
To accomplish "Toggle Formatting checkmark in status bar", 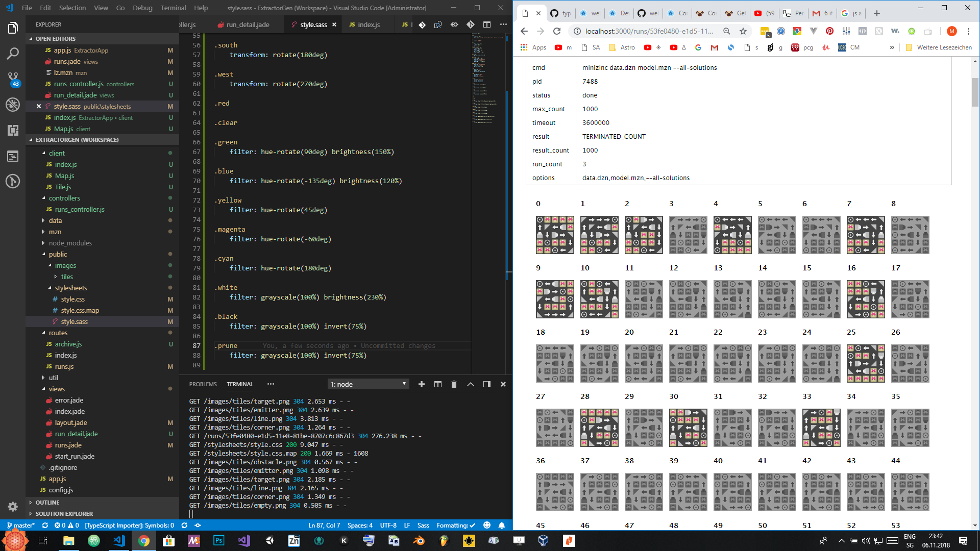I will click(456, 525).
